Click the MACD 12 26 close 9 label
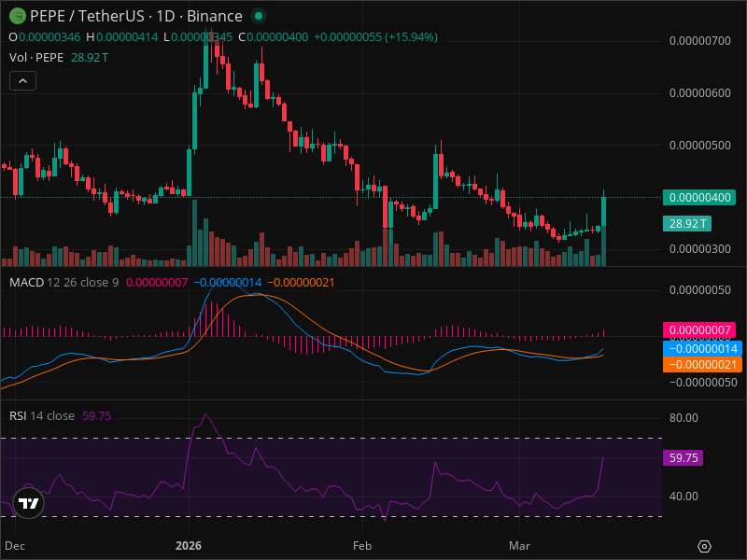Viewport: 747px width, 560px height. [x=63, y=283]
